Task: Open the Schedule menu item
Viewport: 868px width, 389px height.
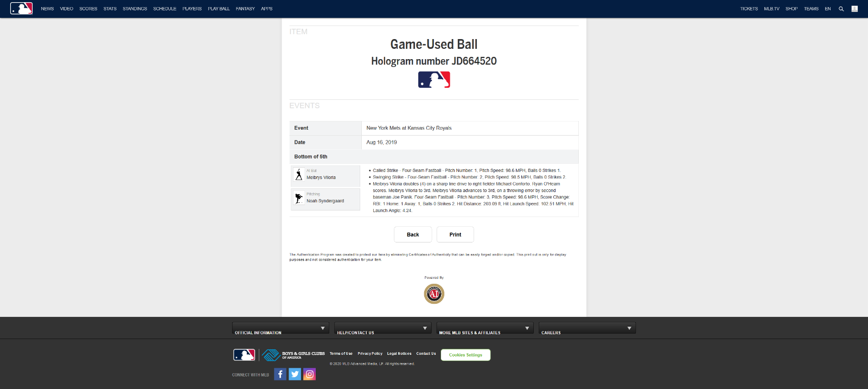Action: coord(164,9)
